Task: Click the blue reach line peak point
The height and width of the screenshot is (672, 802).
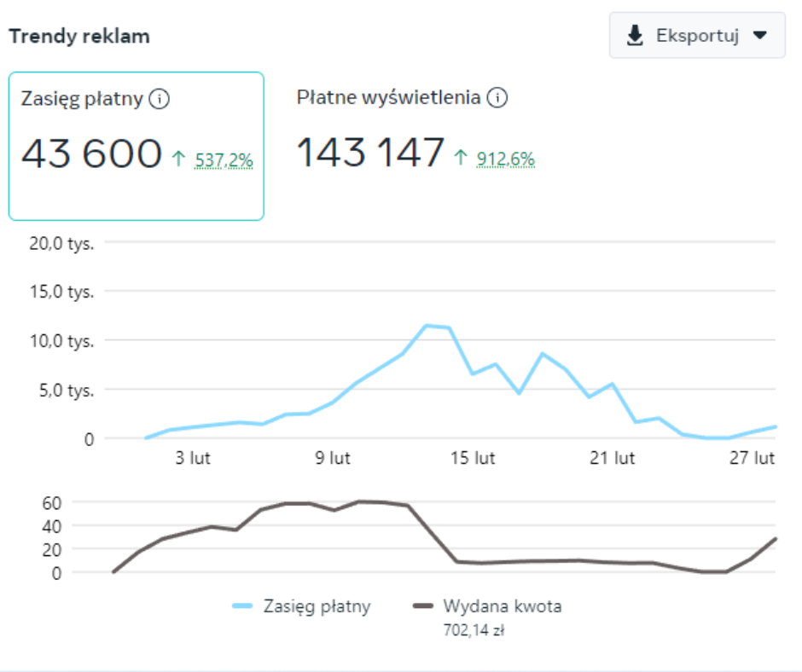Action: coord(427,325)
